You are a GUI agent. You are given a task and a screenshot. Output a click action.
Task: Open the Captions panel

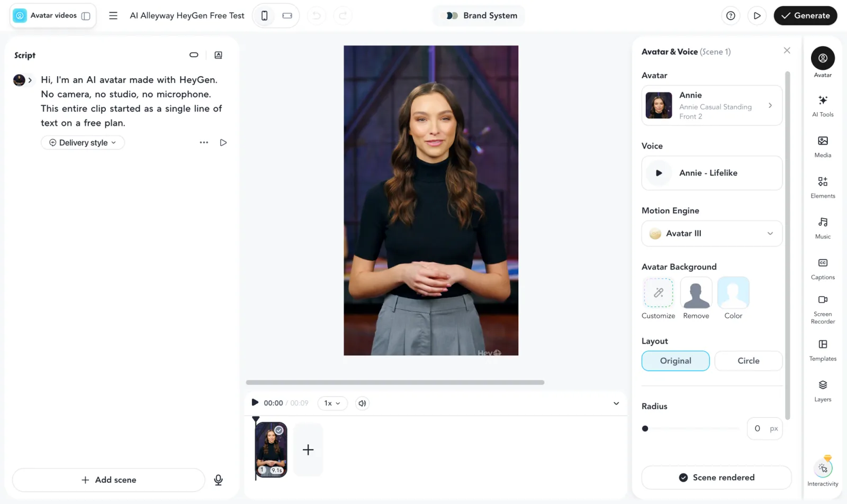tap(823, 269)
